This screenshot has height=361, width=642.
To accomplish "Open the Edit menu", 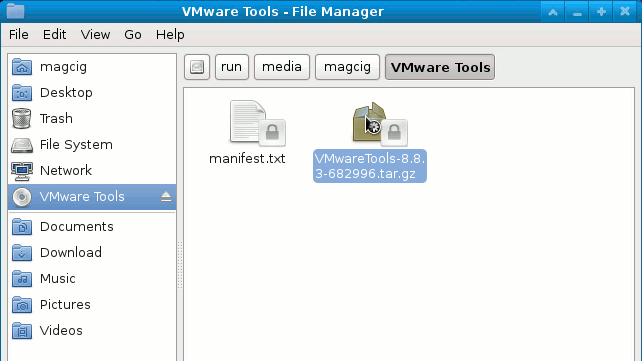I will (x=54, y=35).
